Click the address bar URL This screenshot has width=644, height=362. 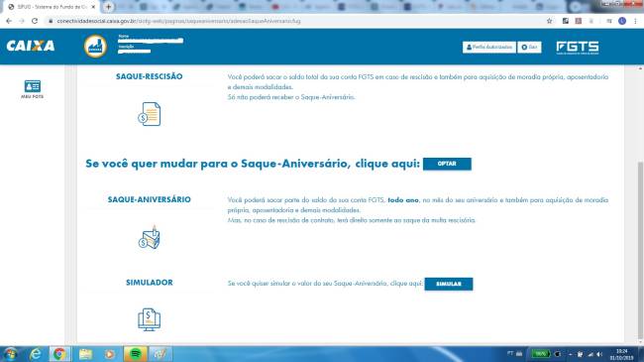coord(178,21)
